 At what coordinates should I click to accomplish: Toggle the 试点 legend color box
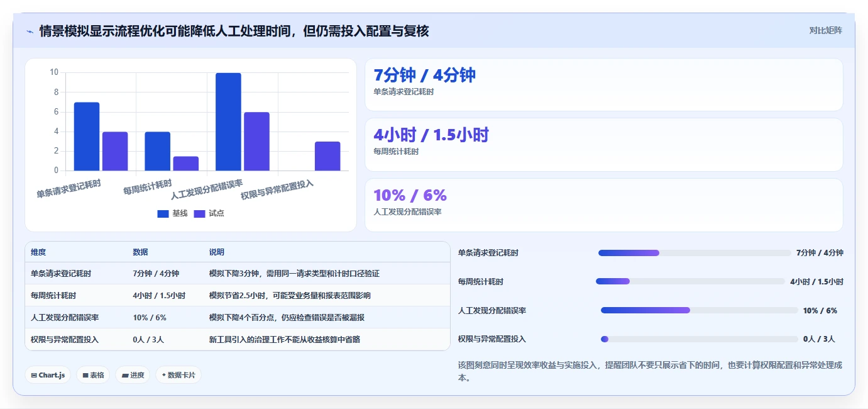[x=199, y=214]
